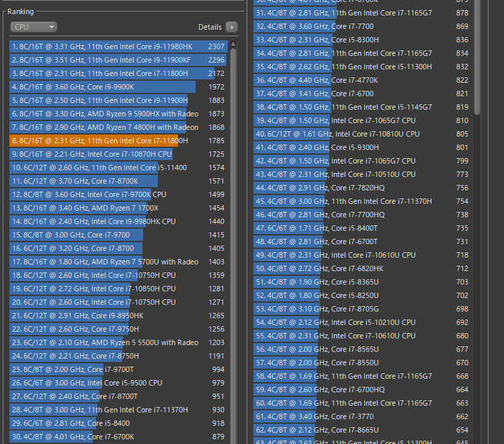Select the Core i7-7820HQ row
Screen dimensions: 504x444
pyautogui.click(x=363, y=188)
